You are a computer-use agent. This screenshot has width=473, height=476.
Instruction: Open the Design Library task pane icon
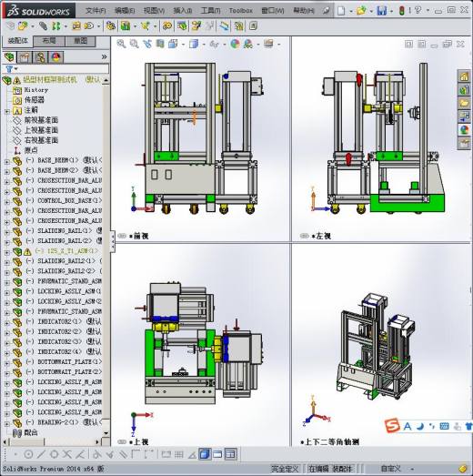coord(464,90)
